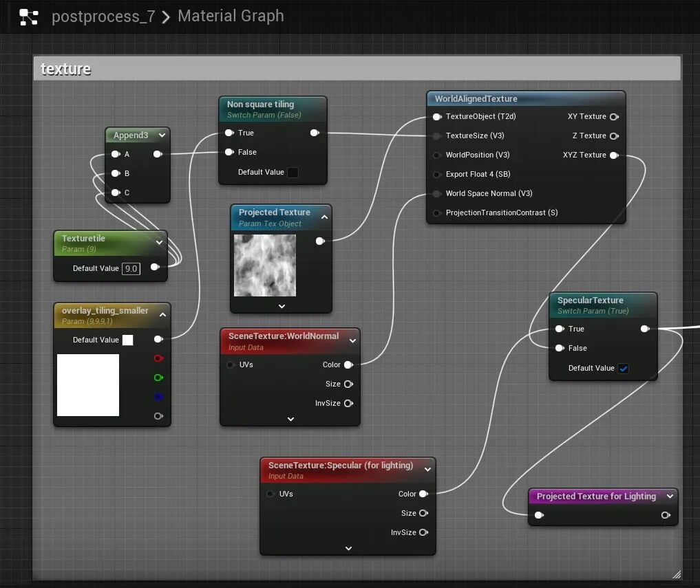Click the Size output of SceneTexture:WorldNormal
Screen dimensions: 700x588
click(349, 384)
